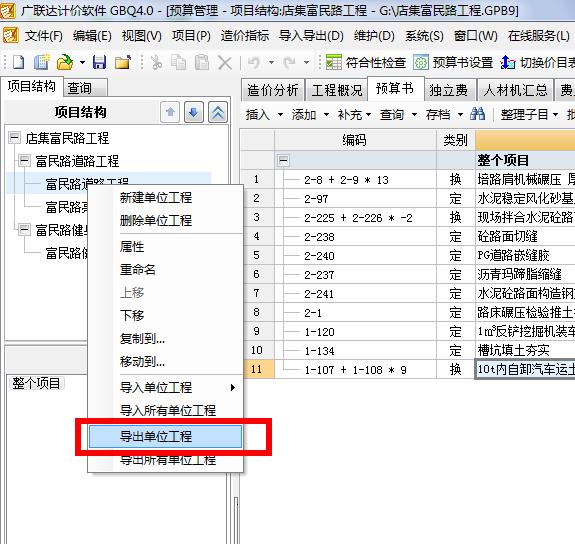The height and width of the screenshot is (544, 575).
Task: Switch to the 查询 tab
Action: click(85, 88)
